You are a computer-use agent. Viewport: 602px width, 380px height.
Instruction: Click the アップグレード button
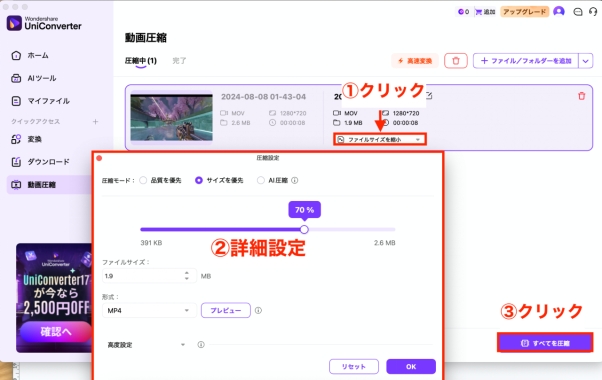tap(524, 12)
